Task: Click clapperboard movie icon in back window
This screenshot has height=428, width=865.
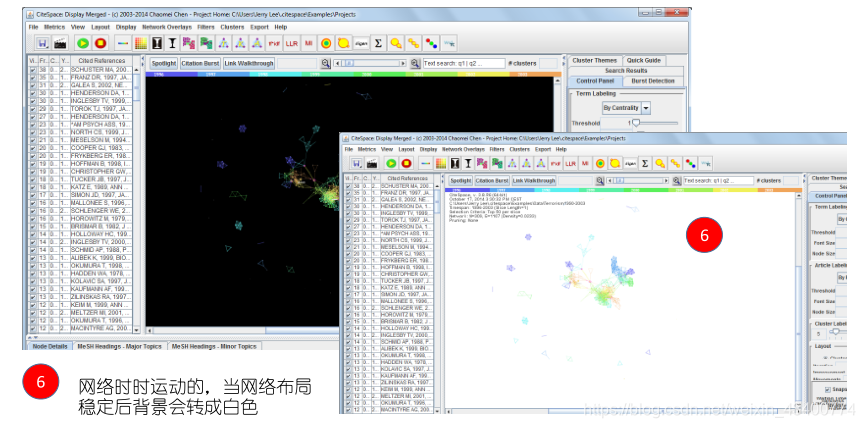Action: point(59,42)
